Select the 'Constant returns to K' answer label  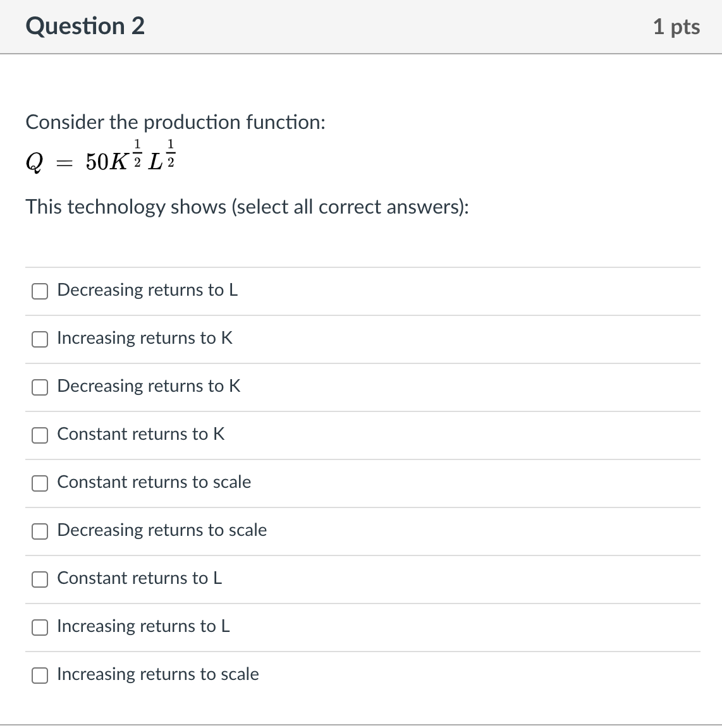click(x=140, y=434)
